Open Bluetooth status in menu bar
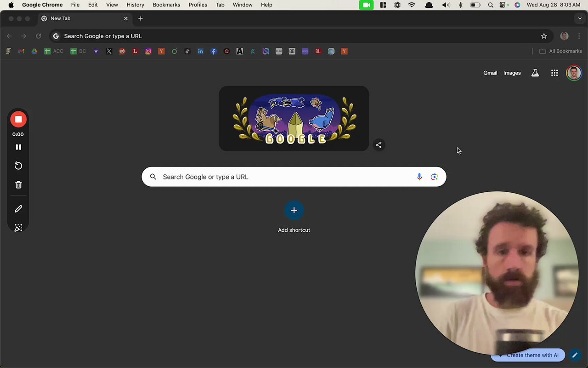 coord(461,5)
